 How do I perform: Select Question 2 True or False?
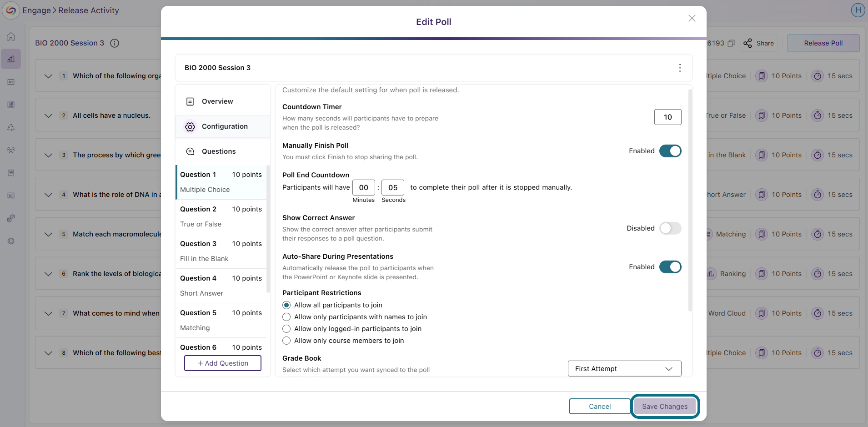coord(221,216)
